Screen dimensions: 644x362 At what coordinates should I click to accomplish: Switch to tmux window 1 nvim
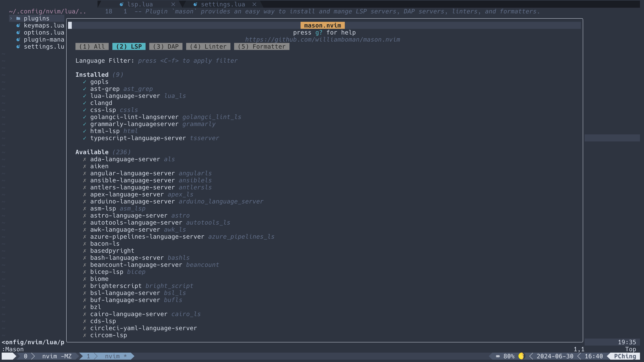[x=107, y=356]
